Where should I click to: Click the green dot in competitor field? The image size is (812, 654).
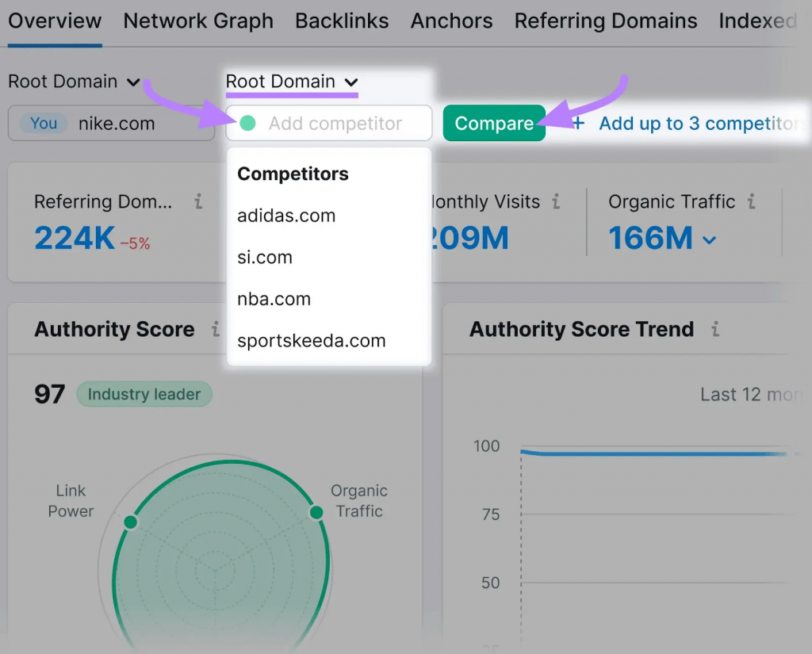pyautogui.click(x=247, y=124)
